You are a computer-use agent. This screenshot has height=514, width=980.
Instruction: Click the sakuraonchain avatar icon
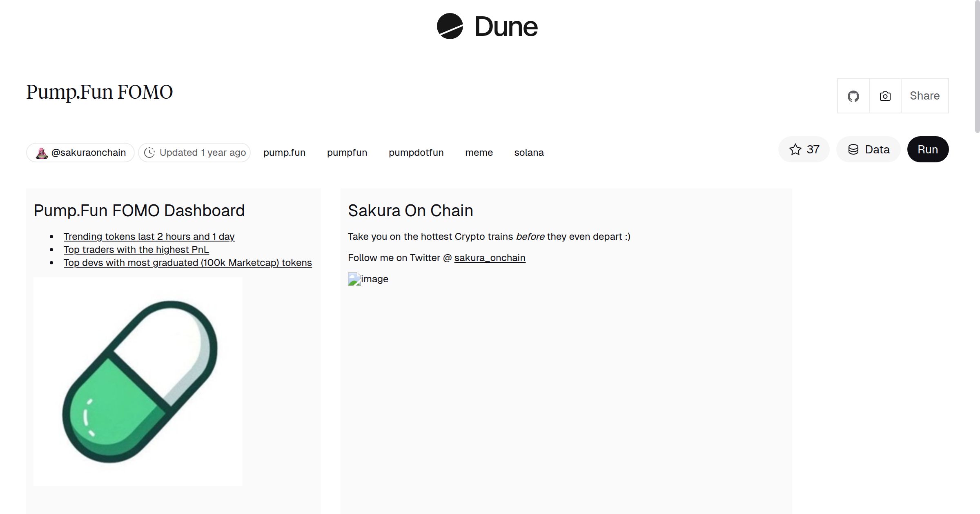(42, 153)
